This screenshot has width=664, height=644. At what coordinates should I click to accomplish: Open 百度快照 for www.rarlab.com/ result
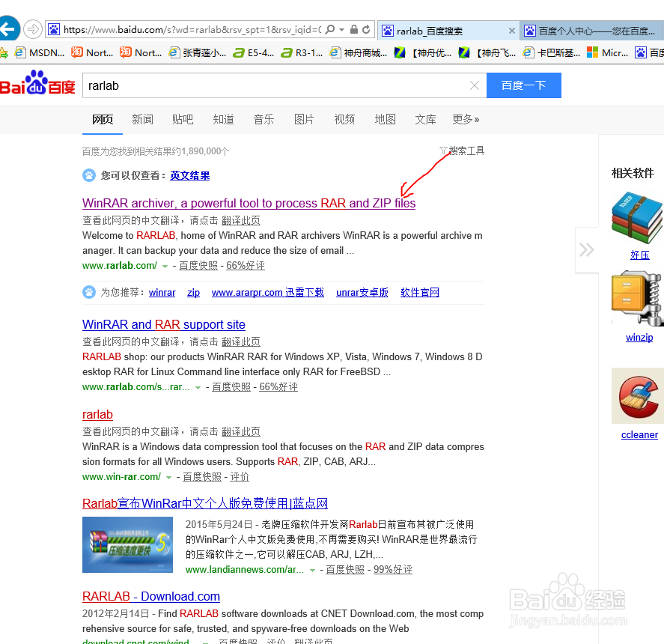(198, 266)
